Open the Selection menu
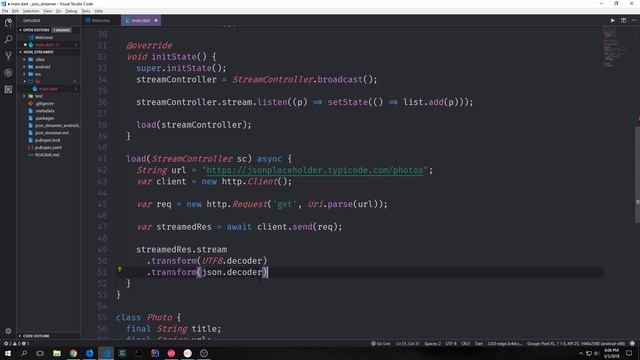Screen dimensions: 640x360 (x=31, y=11)
